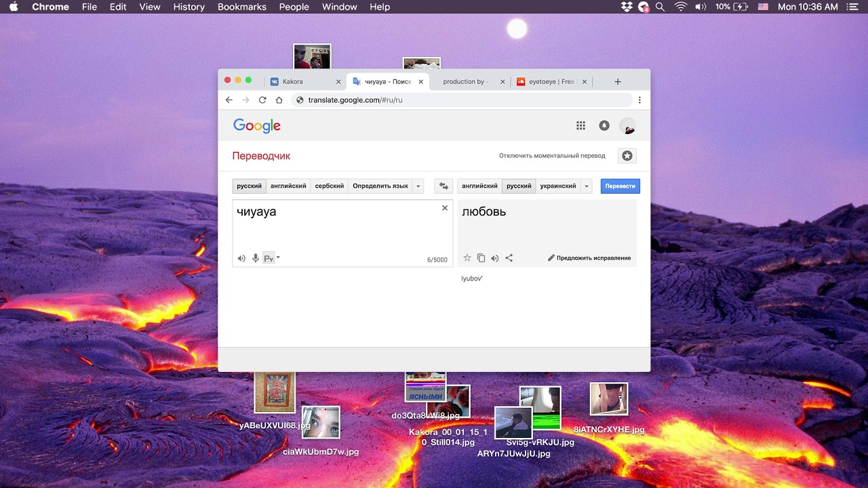Listen to the source text чиуауа
This screenshot has width=868, height=488.
pos(241,258)
